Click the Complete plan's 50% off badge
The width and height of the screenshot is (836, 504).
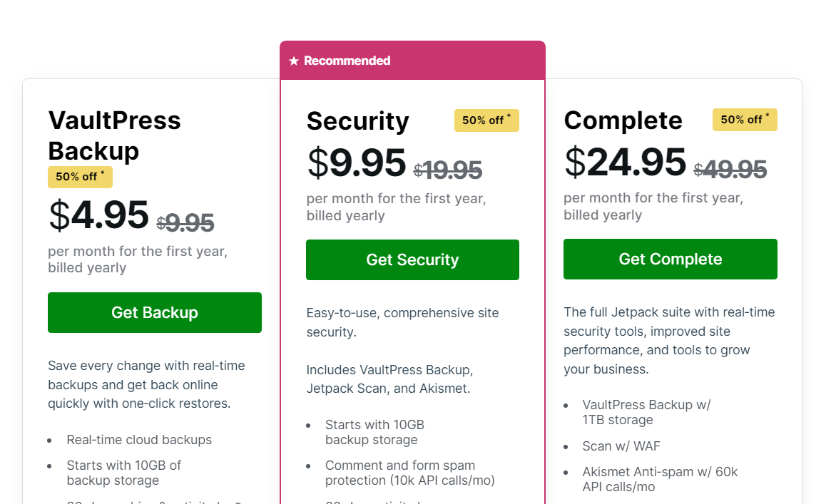pyautogui.click(x=745, y=120)
